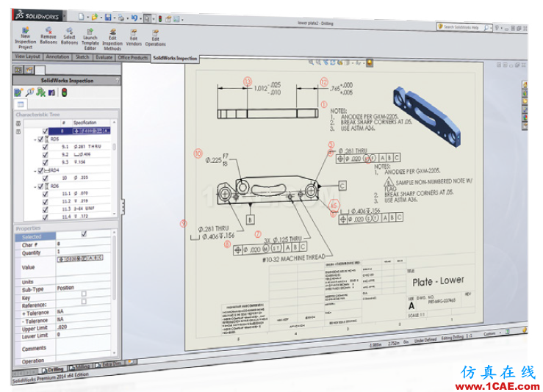543x392 pixels.
Task: Click the Comments field in Properties
Action: (x=84, y=346)
